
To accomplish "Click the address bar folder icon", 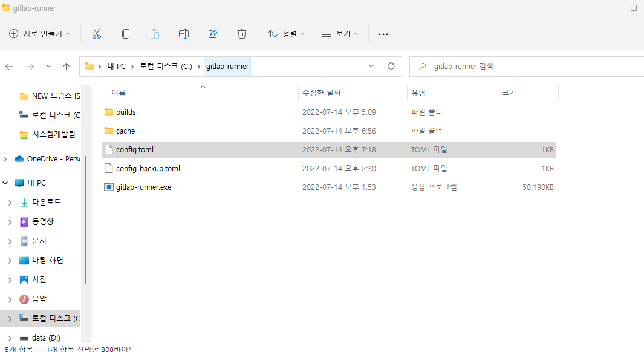I will pyautogui.click(x=89, y=66).
